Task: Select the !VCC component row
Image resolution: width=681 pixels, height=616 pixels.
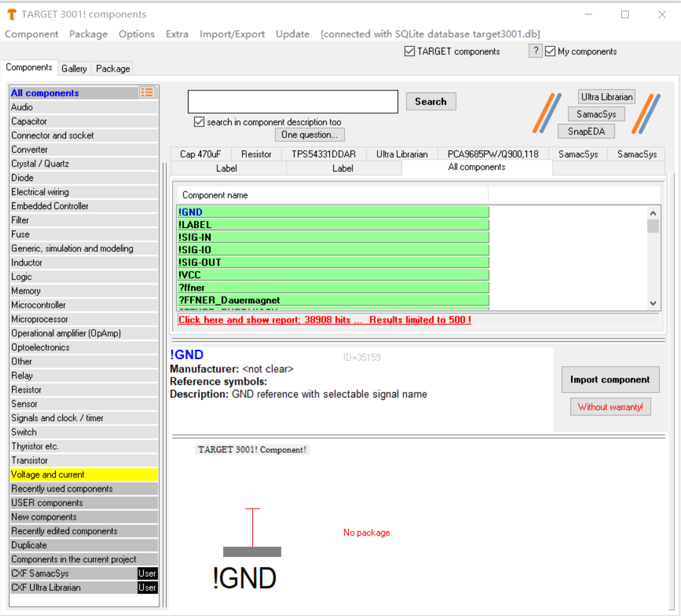Action: coord(333,275)
